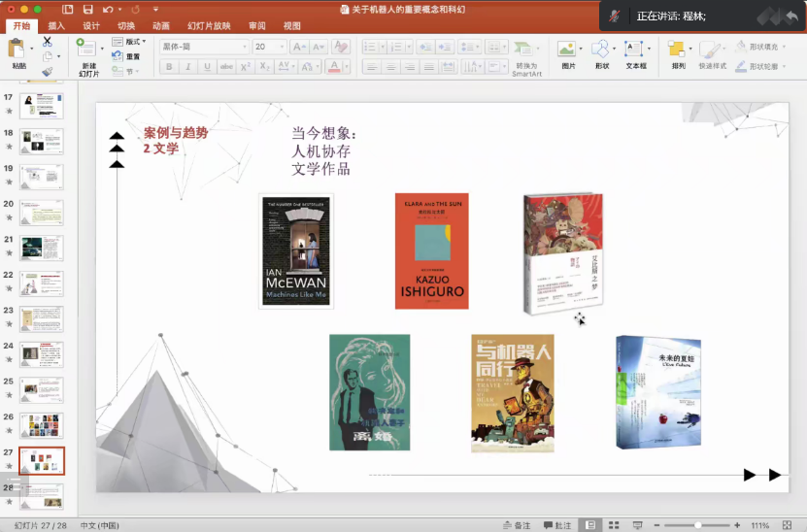This screenshot has width=807, height=532.
Task: Open the Animations (动画) tab
Action: [x=160, y=26]
